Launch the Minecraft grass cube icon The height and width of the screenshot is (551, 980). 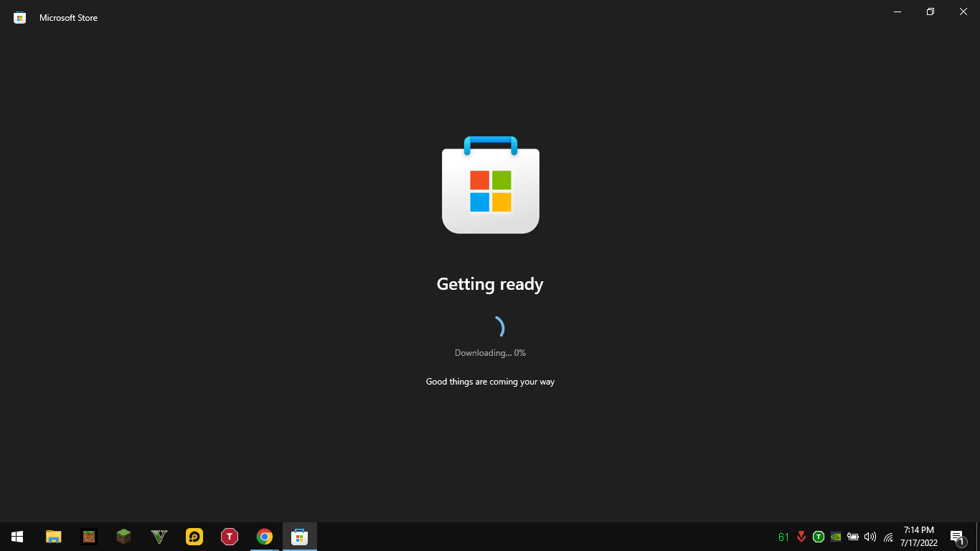[124, 537]
